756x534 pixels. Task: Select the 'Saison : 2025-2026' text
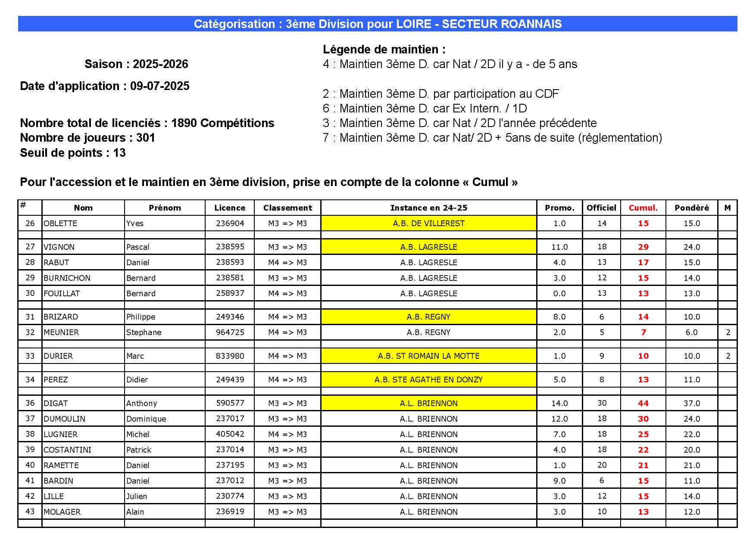136,64
